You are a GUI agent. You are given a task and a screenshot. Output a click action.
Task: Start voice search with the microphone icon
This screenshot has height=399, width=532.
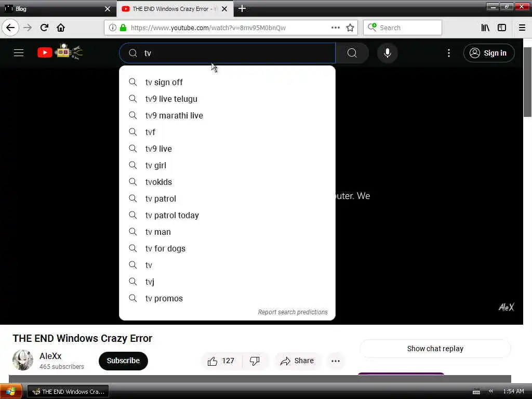[x=388, y=53]
